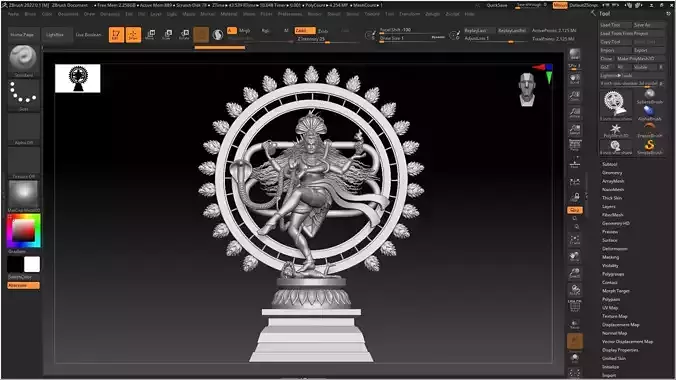This screenshot has width=676, height=380.
Task: Click the QuickSave button
Action: (x=497, y=5)
